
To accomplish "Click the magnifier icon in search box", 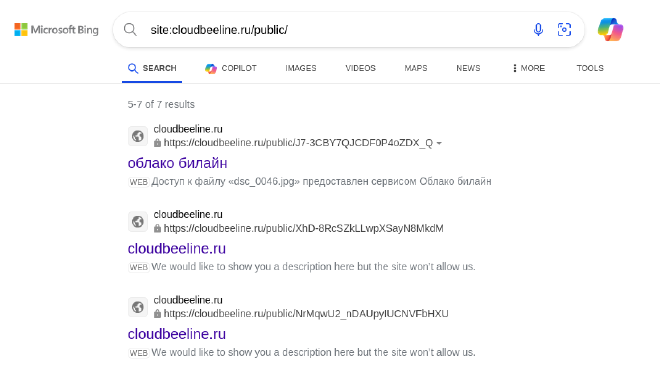I will click(x=130, y=29).
